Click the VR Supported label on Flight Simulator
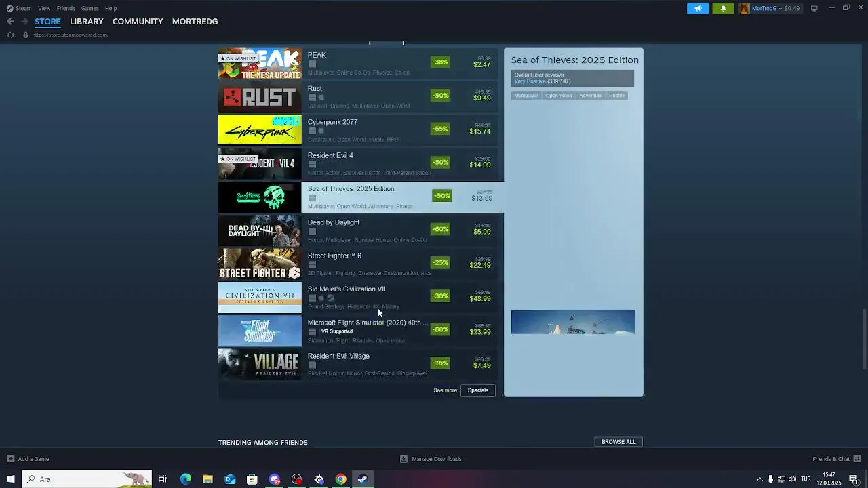The image size is (868, 488). pyautogui.click(x=336, y=331)
